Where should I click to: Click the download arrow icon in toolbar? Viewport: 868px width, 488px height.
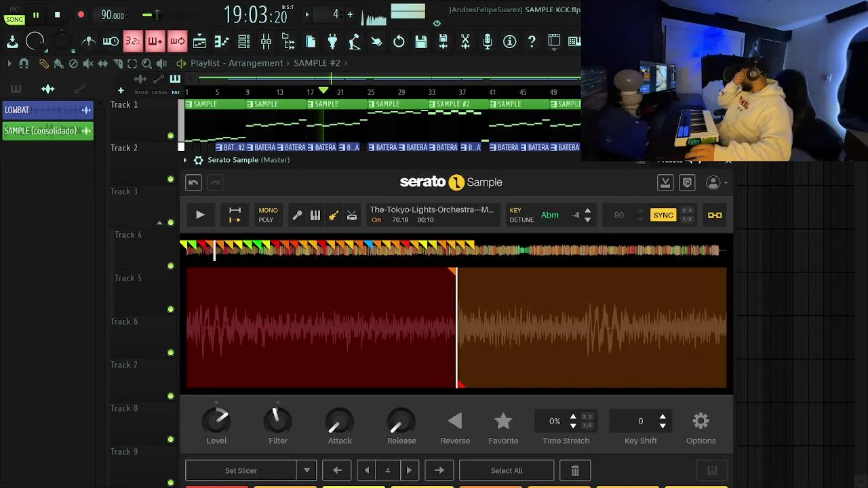pyautogui.click(x=12, y=41)
